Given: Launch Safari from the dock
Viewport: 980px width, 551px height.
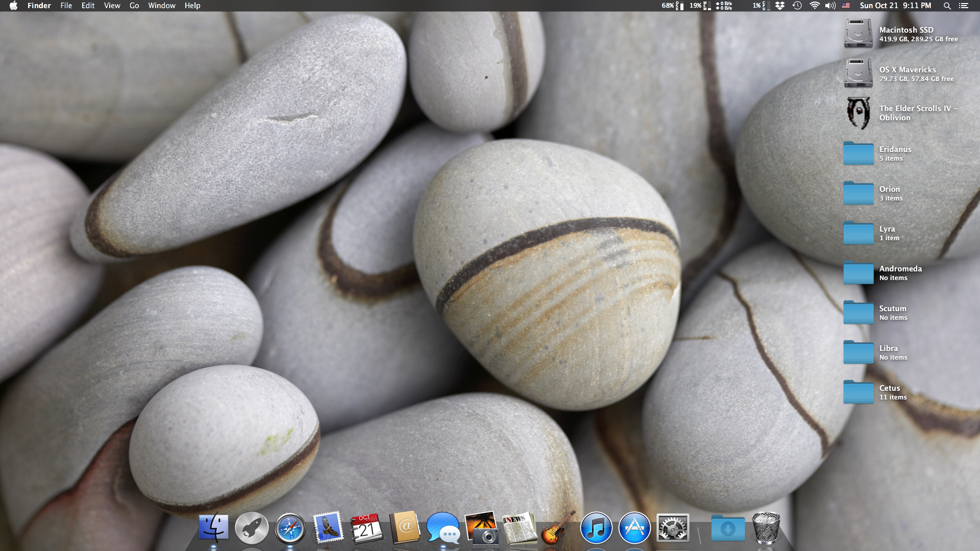Looking at the screenshot, I should click(x=289, y=528).
